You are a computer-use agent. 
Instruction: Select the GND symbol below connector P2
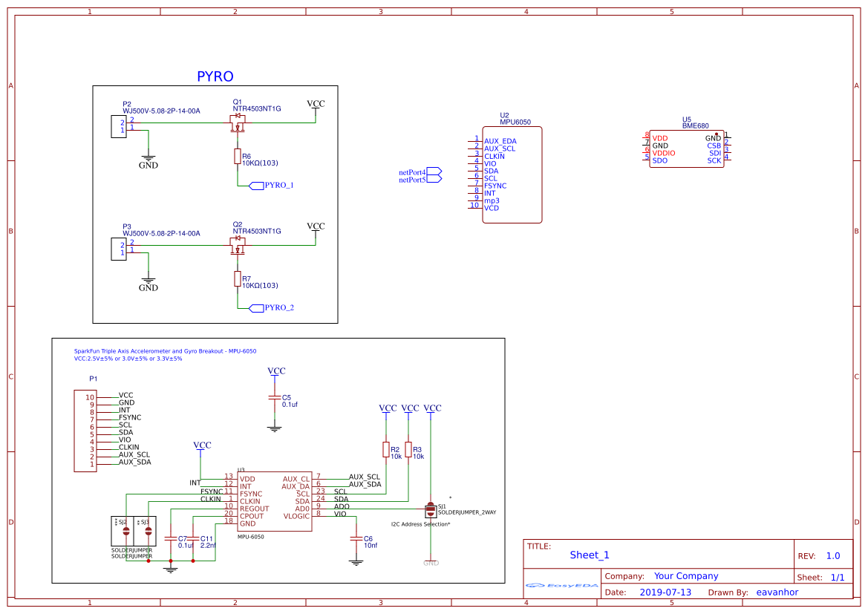149,156
